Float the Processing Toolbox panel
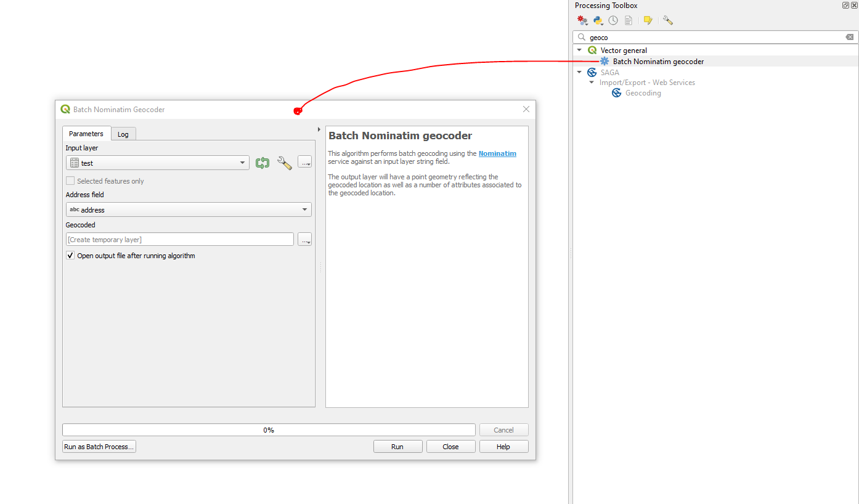859x504 pixels. (x=845, y=5)
